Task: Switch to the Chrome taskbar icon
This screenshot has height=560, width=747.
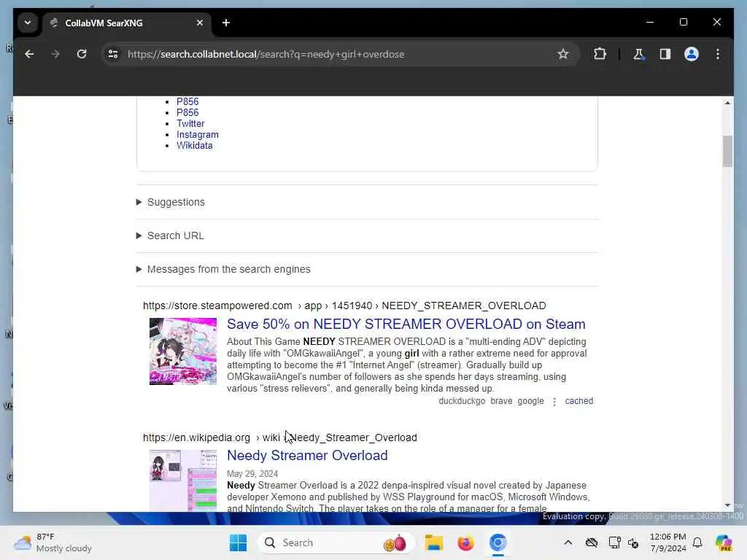Action: (x=498, y=542)
